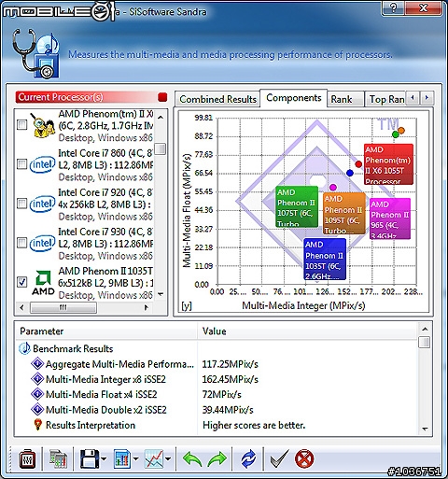Image resolution: width=448 pixels, height=479 pixels.
Task: Click the diamond icon beside Multi-Media Integer x8
Action: pyautogui.click(x=37, y=379)
